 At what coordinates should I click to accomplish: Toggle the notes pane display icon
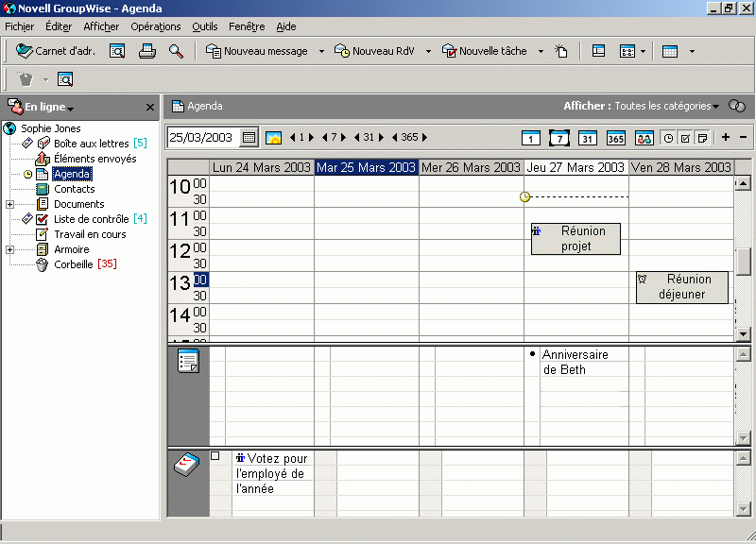(703, 138)
